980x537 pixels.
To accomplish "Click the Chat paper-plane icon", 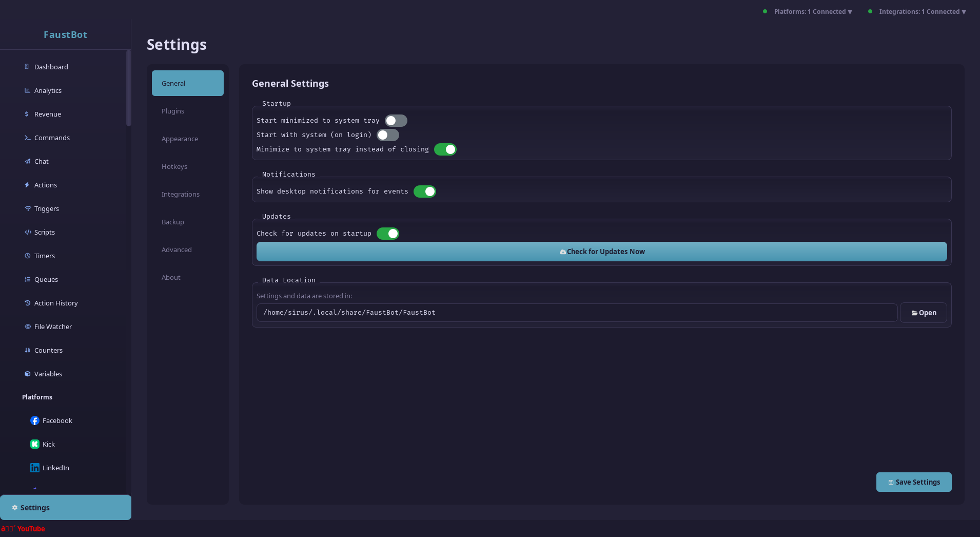I will click(27, 161).
